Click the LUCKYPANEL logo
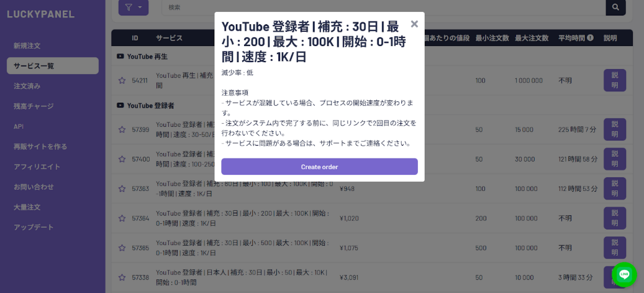The image size is (644, 293). point(40,14)
